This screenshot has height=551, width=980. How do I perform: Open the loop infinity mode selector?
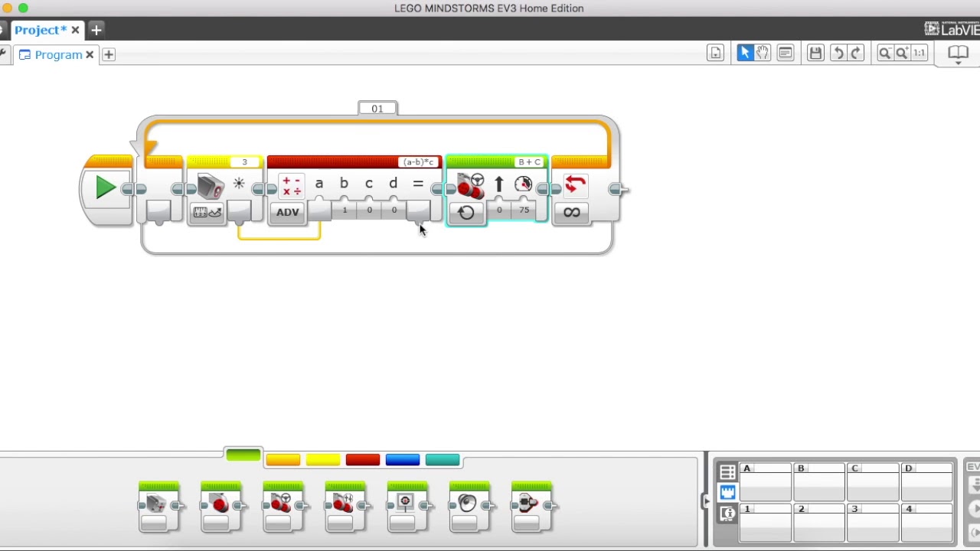572,213
